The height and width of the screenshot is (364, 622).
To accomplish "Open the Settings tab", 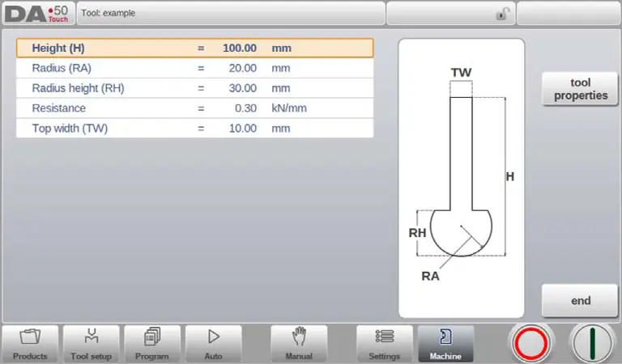I will [385, 344].
